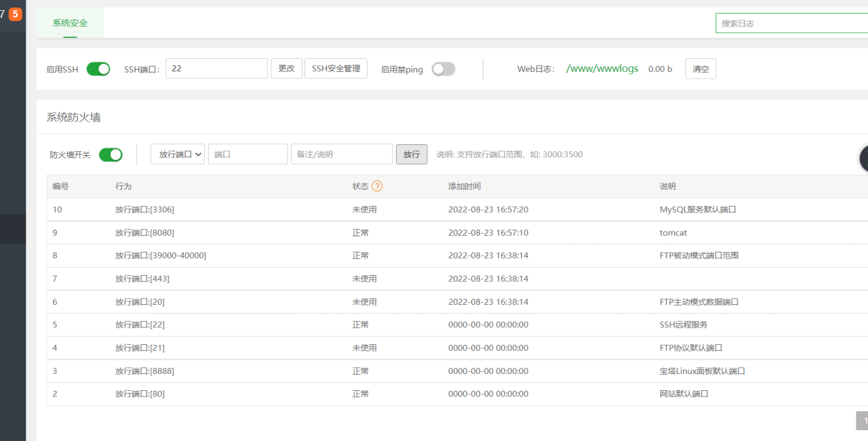Screen dimensions: 868x441
Task: Click the 清空 button for web logs
Action: (x=700, y=68)
